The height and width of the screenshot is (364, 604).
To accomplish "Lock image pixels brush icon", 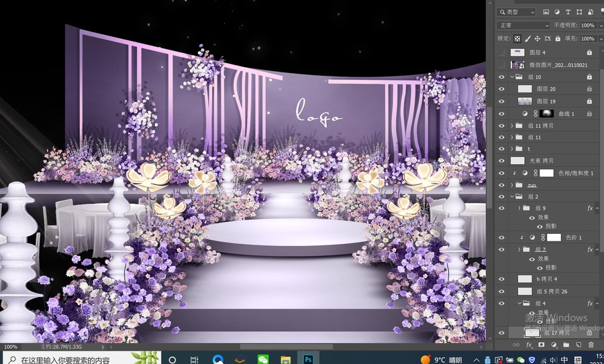I will (x=527, y=38).
